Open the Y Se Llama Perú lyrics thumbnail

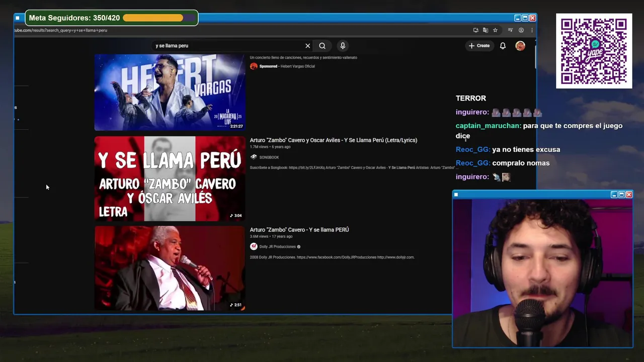pyautogui.click(x=170, y=178)
